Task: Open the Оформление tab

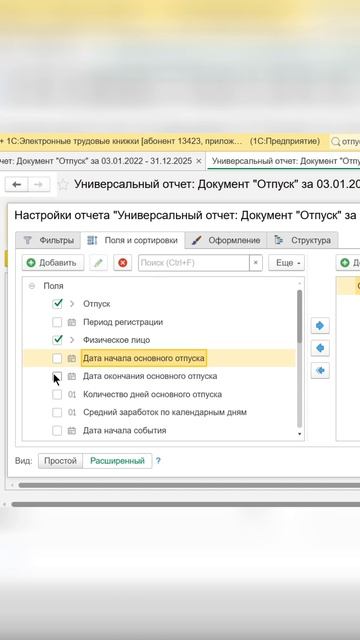Action: [x=226, y=240]
